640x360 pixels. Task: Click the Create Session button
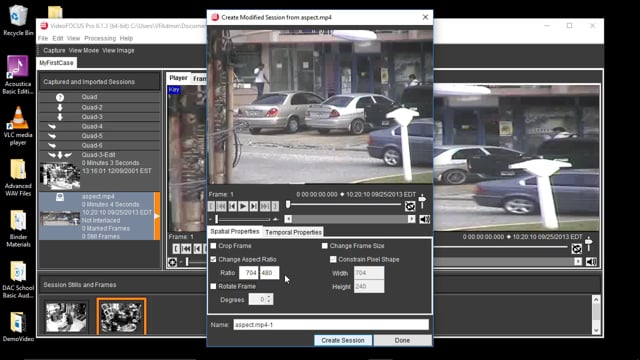click(343, 340)
